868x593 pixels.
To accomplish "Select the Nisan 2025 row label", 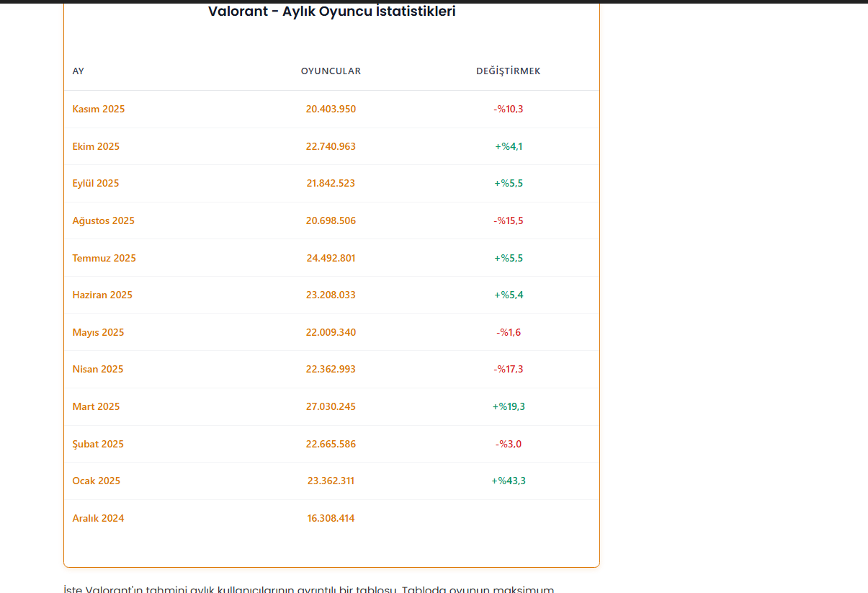I will click(x=98, y=369).
